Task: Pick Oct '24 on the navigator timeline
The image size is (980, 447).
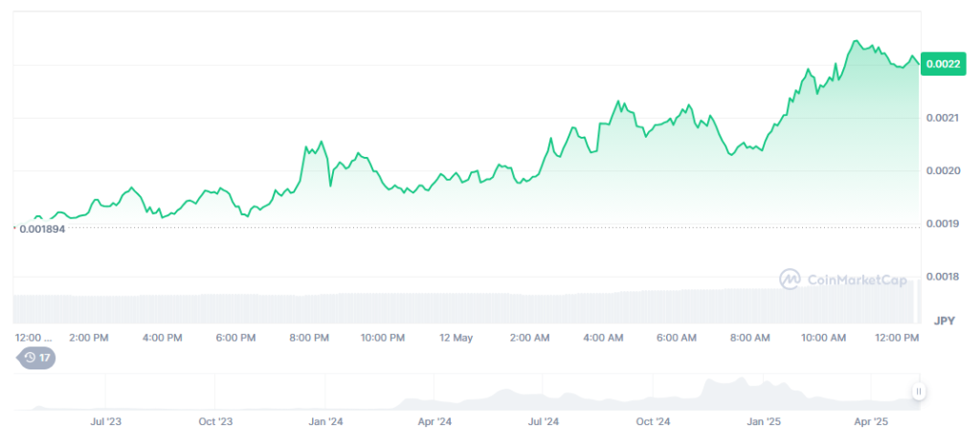Action: coord(655,421)
